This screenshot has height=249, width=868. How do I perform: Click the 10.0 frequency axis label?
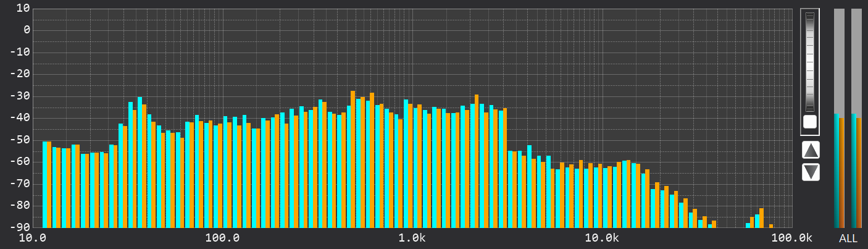(x=33, y=238)
